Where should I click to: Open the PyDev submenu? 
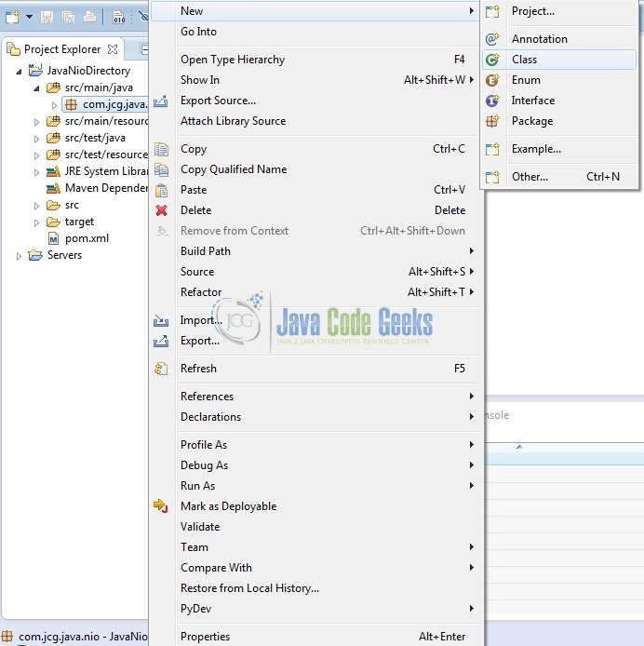coord(315,609)
